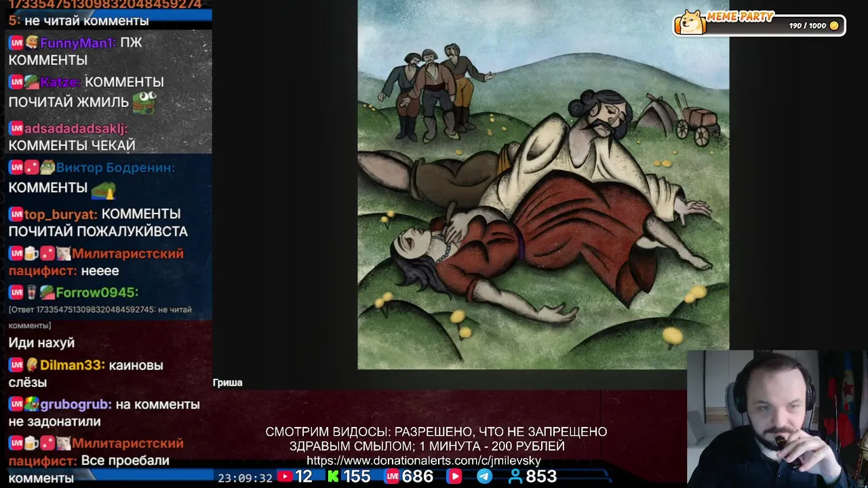Click the frog emote in Katze's message
Viewport: 868px width, 488px height.
tap(144, 102)
